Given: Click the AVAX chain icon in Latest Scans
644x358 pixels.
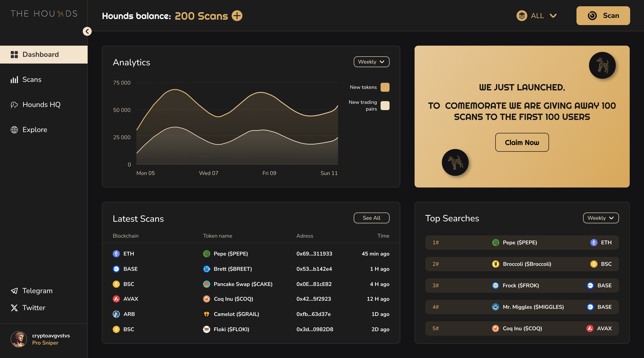Looking at the screenshot, I should point(116,299).
